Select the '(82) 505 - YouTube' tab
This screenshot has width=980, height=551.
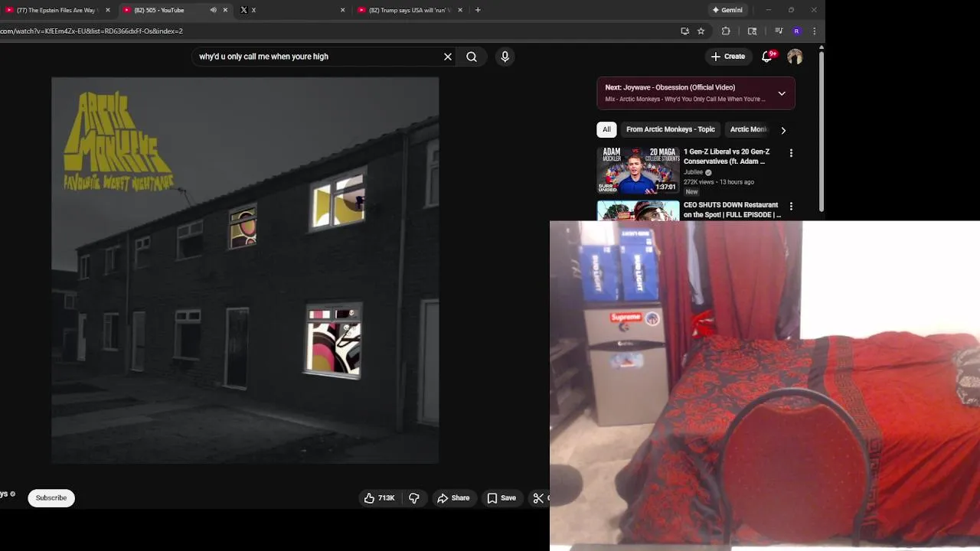click(x=158, y=10)
